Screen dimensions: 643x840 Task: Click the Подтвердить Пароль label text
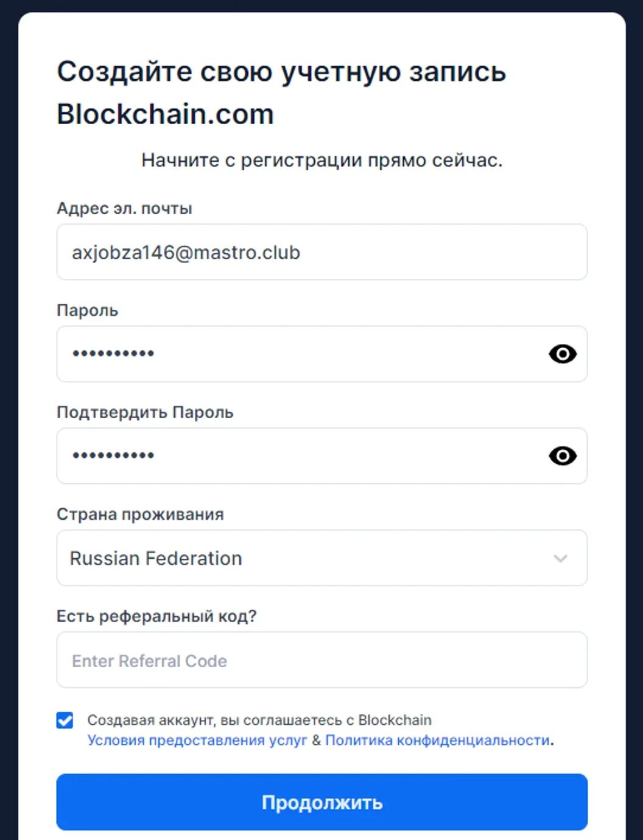[x=145, y=412]
